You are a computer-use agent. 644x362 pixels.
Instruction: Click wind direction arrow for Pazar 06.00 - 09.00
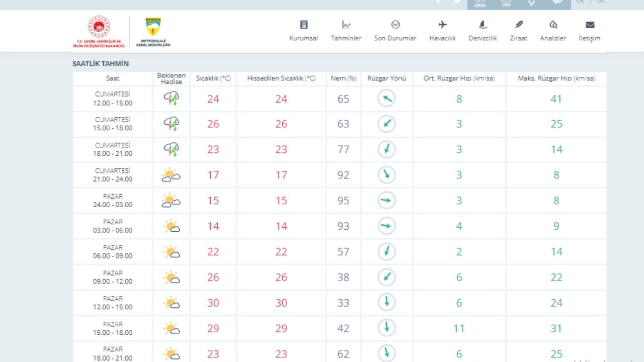[x=386, y=251]
